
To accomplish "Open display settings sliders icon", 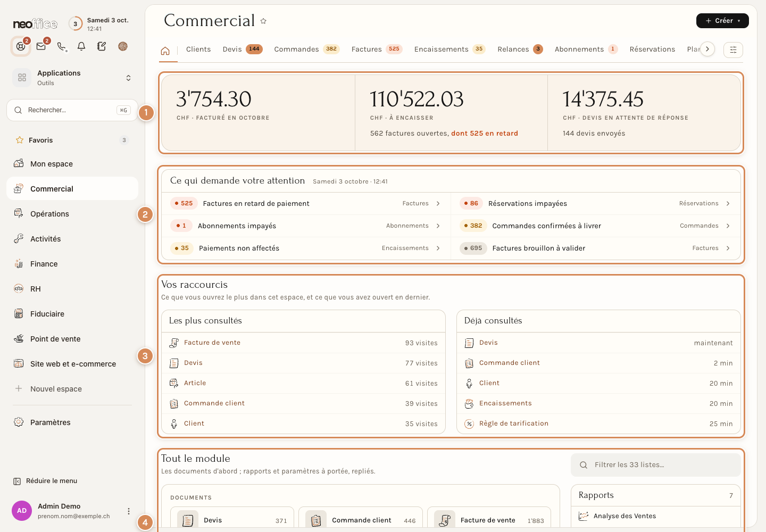I will click(733, 49).
